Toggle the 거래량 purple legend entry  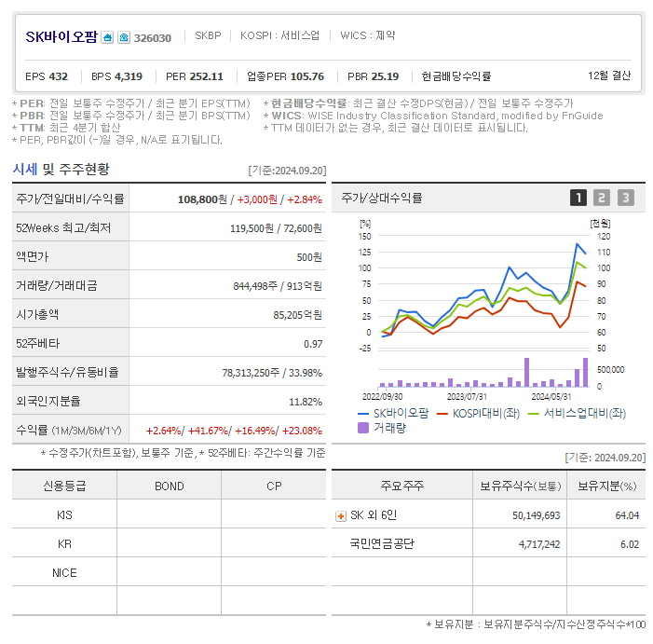click(x=382, y=428)
